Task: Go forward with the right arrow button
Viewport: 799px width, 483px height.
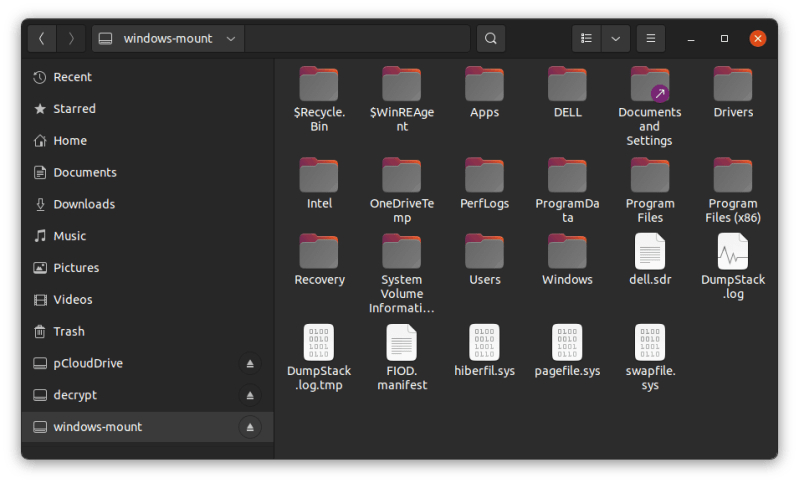Action: (71, 39)
